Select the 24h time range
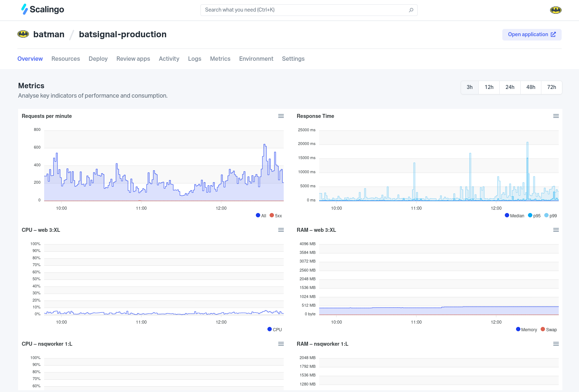Viewport: 579px width, 392px height. point(510,87)
